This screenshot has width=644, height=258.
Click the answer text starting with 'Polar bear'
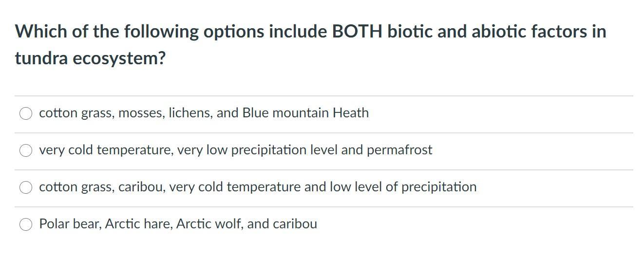pyautogui.click(x=178, y=224)
